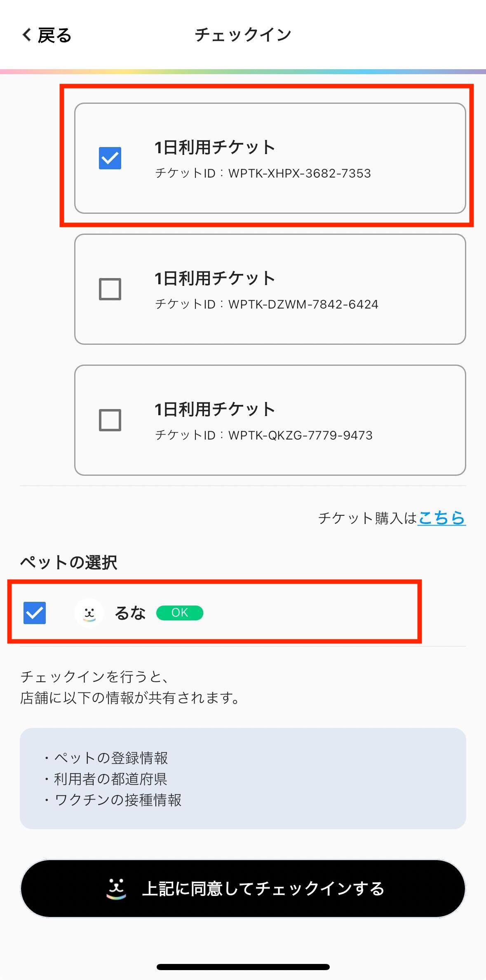Screen dimensions: 486x980
Task: Tap the dog face icon in check-in button
Action: pyautogui.click(x=116, y=889)
